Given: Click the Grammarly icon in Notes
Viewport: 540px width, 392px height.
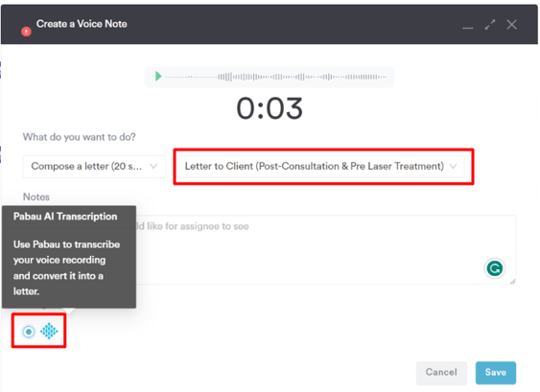Looking at the screenshot, I should pyautogui.click(x=495, y=268).
